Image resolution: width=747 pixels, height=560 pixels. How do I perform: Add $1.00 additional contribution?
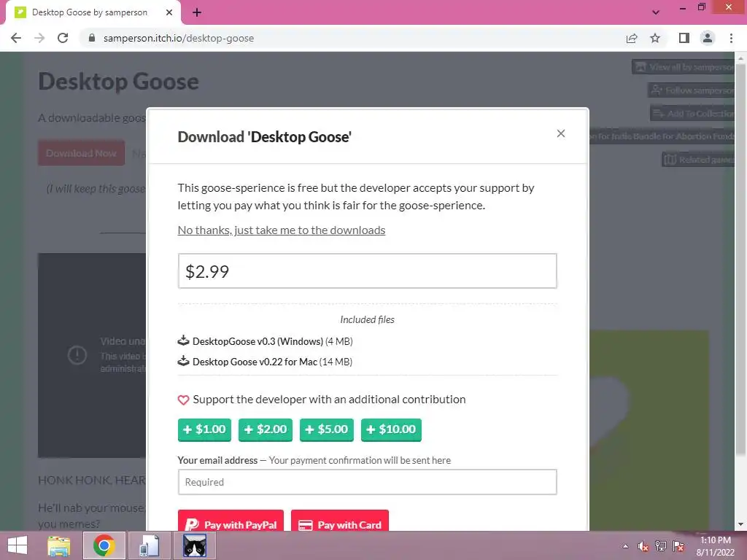[x=204, y=429]
